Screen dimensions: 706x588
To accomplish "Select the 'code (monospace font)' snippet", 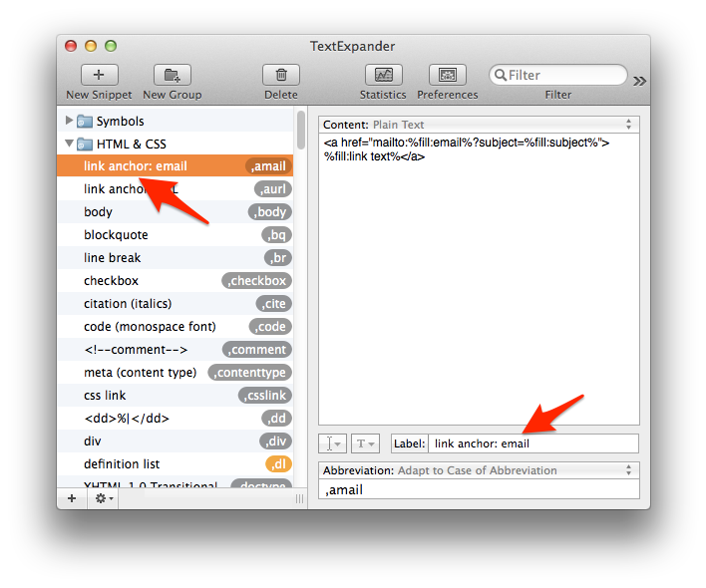I will click(176, 327).
